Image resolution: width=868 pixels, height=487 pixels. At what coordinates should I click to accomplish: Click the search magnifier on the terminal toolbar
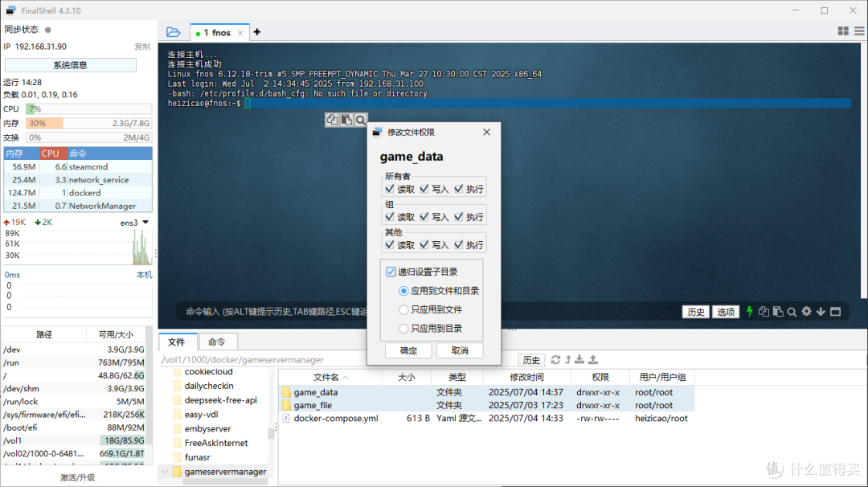[x=792, y=312]
